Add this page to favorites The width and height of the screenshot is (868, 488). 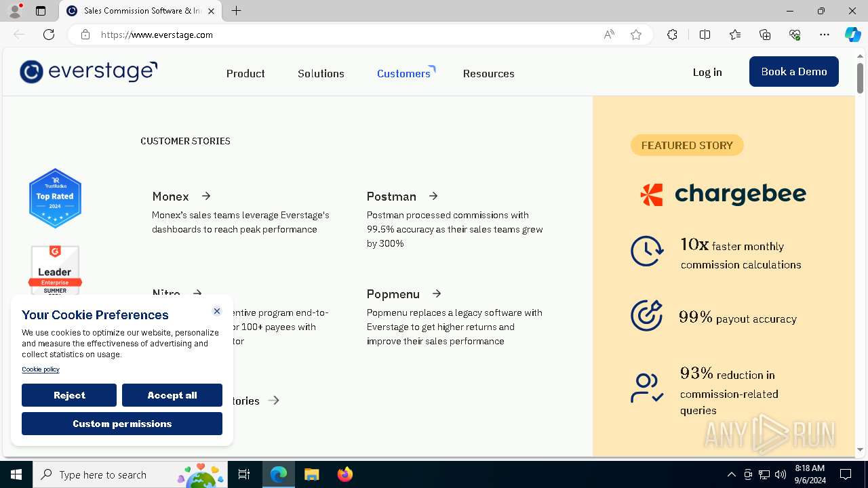(636, 35)
